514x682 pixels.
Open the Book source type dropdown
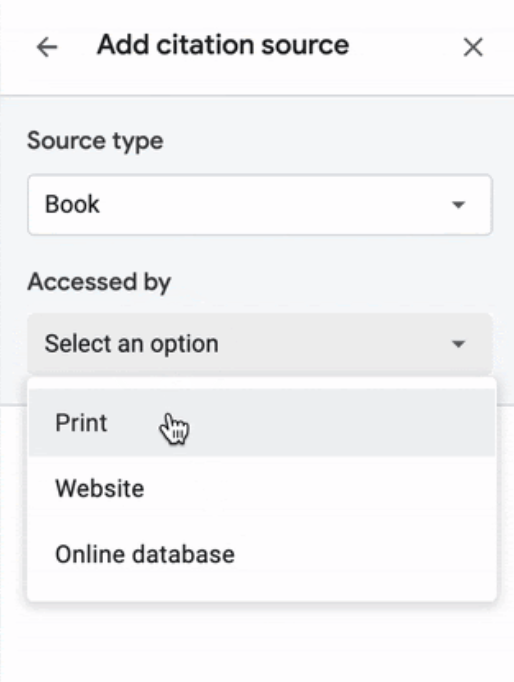(x=260, y=204)
